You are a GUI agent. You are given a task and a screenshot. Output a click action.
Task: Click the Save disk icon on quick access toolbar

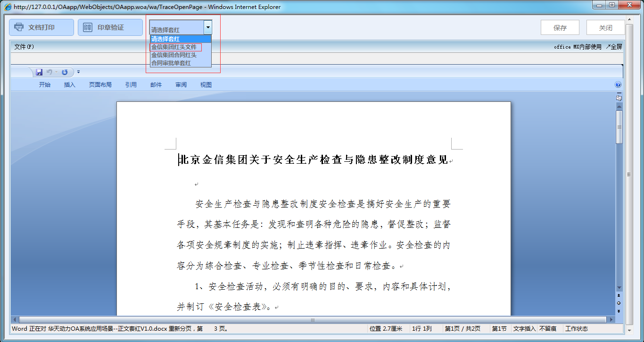pos(39,72)
